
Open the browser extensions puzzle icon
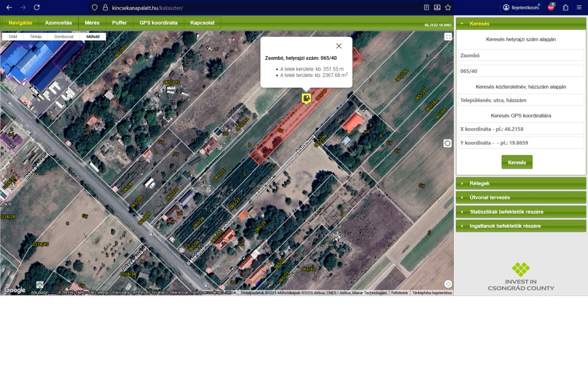pyautogui.click(x=565, y=8)
